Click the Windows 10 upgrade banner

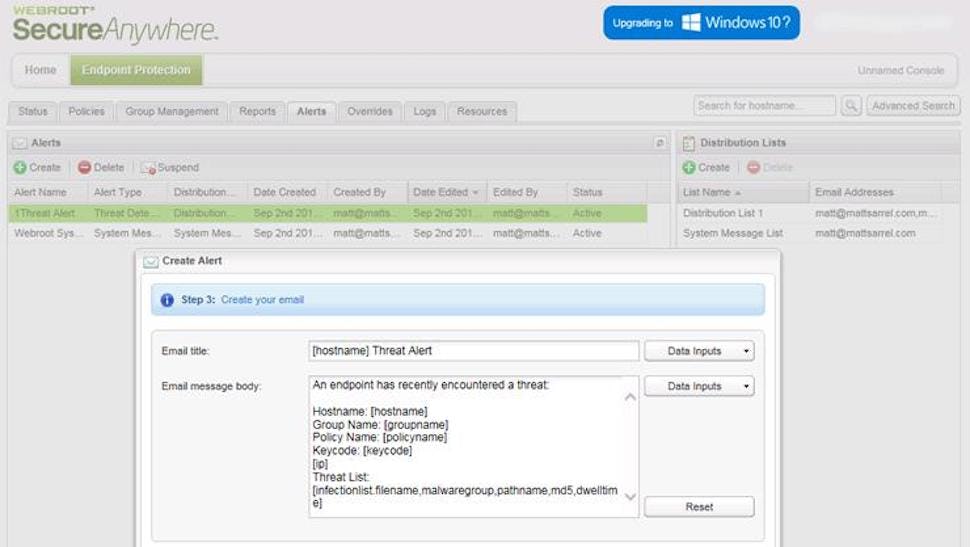701,23
